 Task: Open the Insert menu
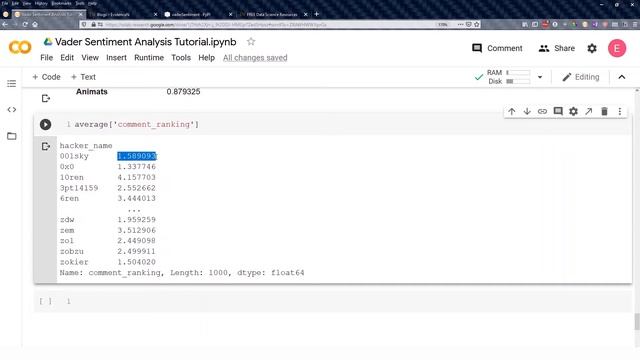[116, 58]
